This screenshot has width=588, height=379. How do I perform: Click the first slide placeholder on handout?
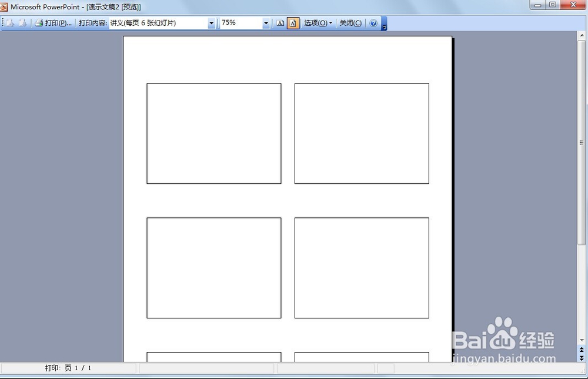click(x=214, y=133)
